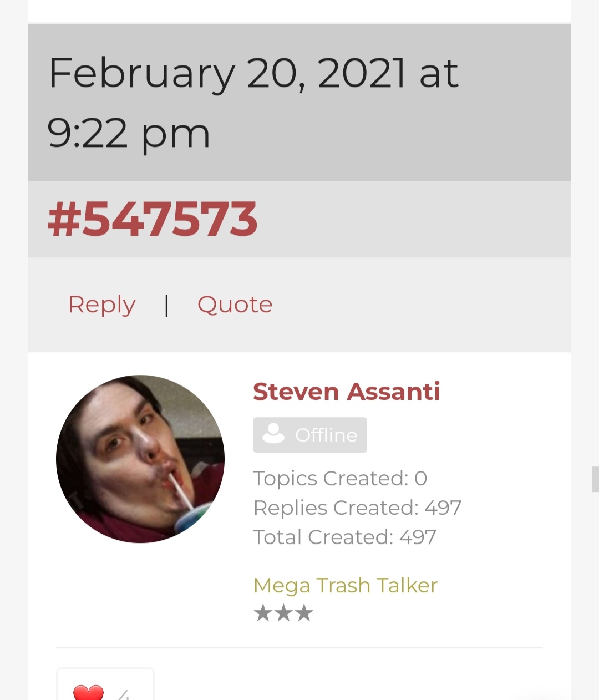Open the circular user avatar photo
Viewport: 599px width, 700px height.
[x=140, y=459]
